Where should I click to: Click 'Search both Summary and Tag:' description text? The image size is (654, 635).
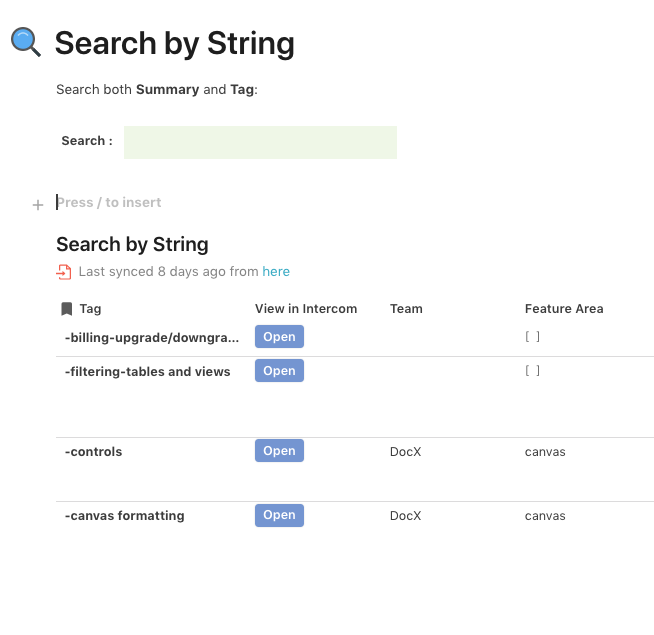(x=157, y=89)
